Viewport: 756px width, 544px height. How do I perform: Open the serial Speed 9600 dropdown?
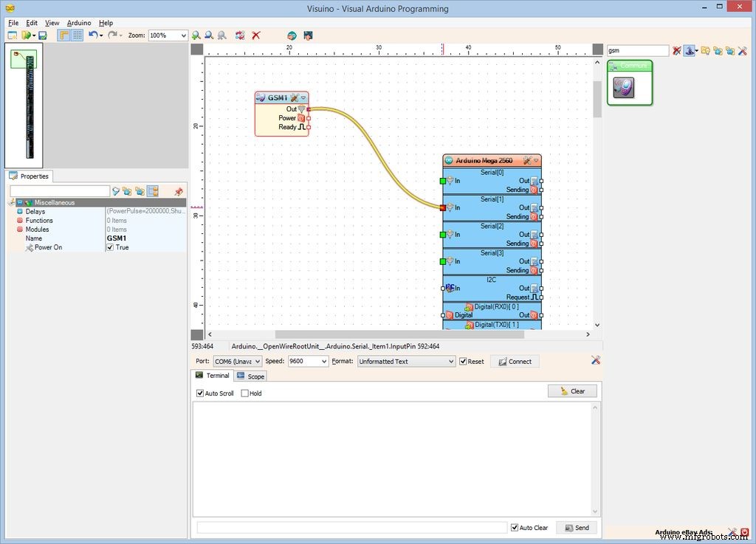click(x=323, y=362)
